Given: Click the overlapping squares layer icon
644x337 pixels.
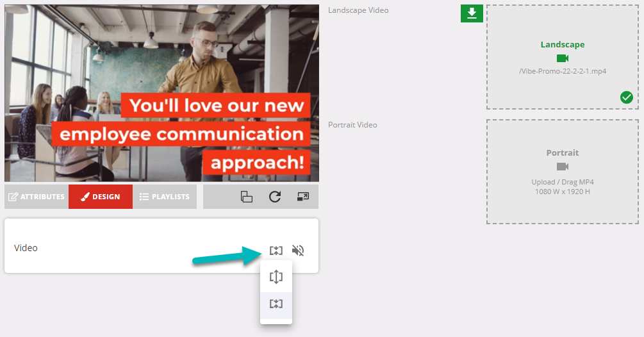Looking at the screenshot, I should (x=247, y=197).
